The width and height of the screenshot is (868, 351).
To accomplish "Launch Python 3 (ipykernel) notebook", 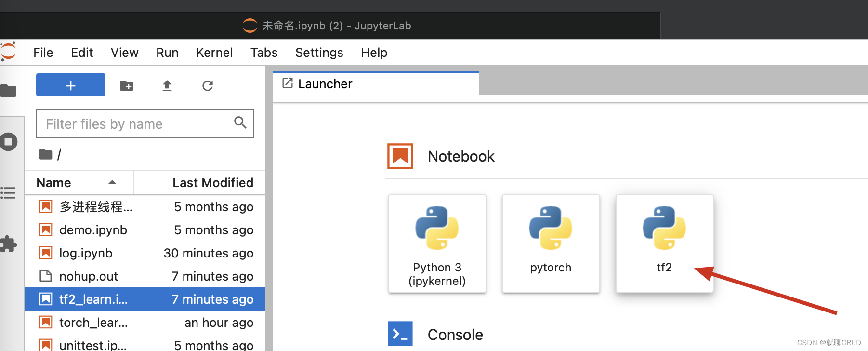I will pos(437,243).
